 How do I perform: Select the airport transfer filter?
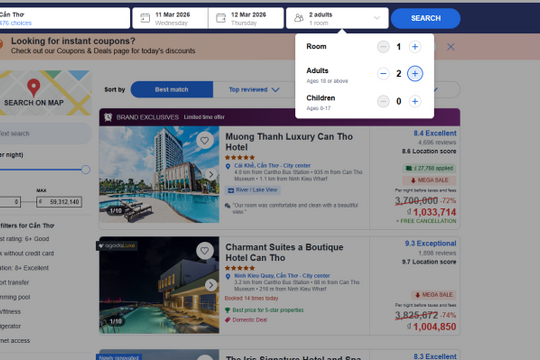[14, 282]
